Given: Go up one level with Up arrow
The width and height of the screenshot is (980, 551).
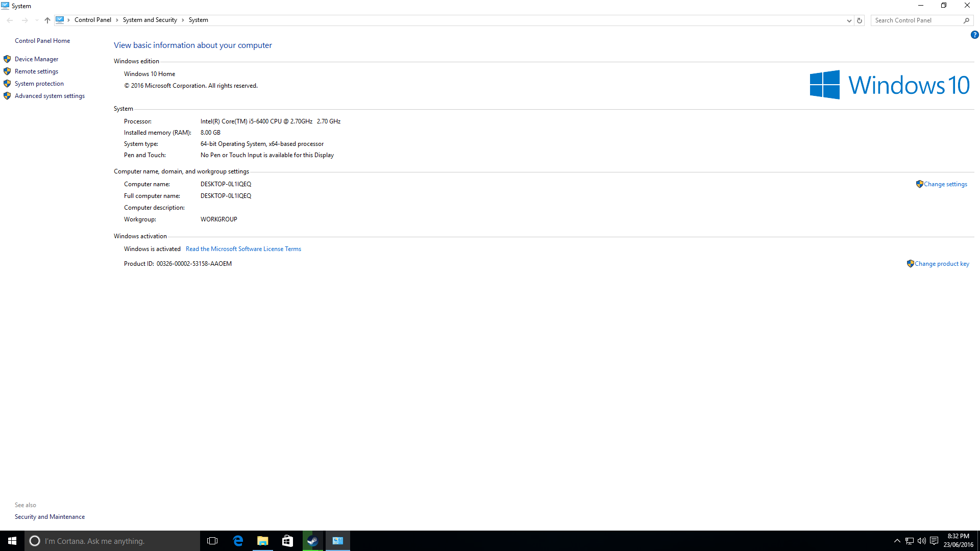Looking at the screenshot, I should click(x=47, y=20).
